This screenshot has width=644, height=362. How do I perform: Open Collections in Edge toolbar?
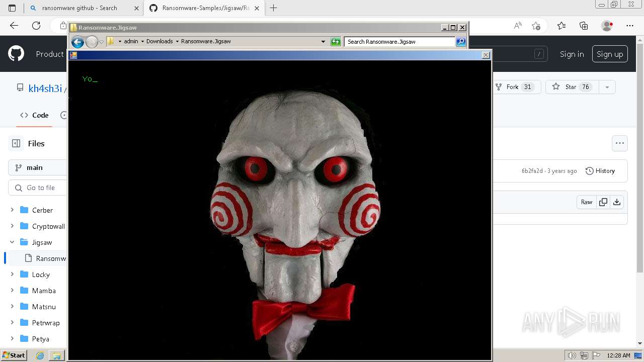click(x=584, y=26)
